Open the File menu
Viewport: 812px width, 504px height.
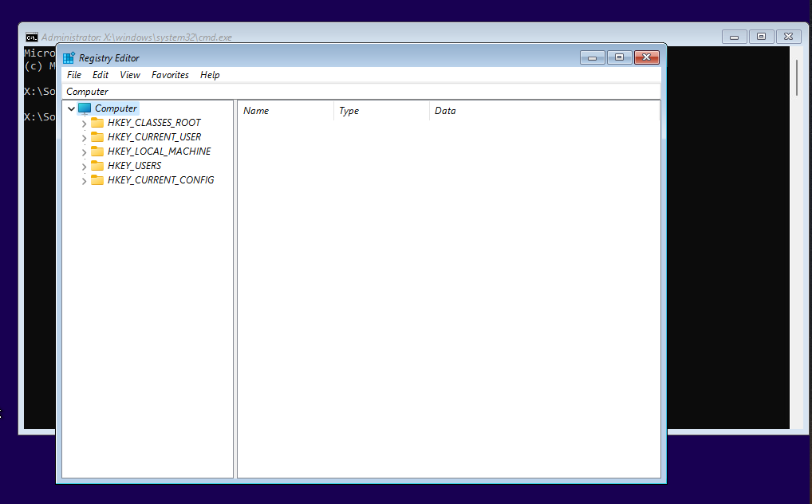(74, 75)
